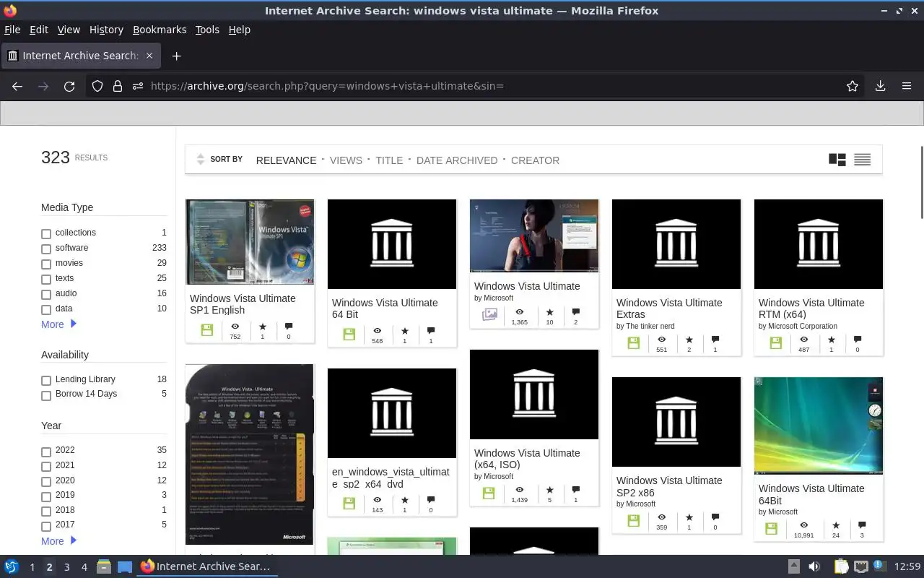This screenshot has height=578, width=924.
Task: Close the Internet Archive Search tab
Action: tap(149, 56)
